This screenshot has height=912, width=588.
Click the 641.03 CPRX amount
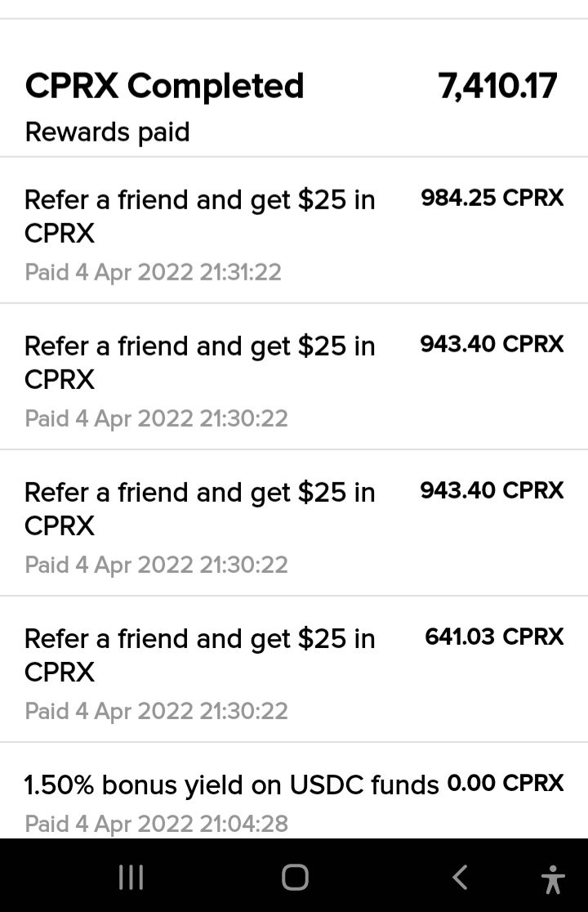pyautogui.click(x=494, y=637)
